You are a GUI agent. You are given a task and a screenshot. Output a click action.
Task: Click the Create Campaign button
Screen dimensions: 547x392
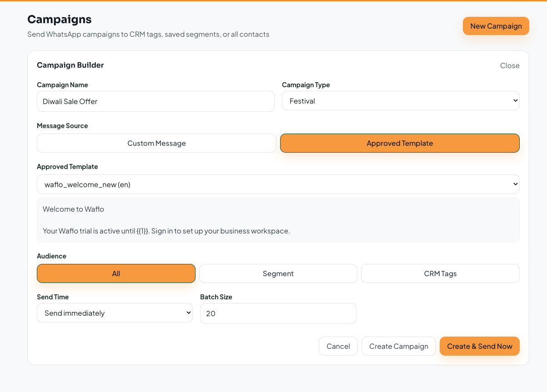click(x=399, y=346)
